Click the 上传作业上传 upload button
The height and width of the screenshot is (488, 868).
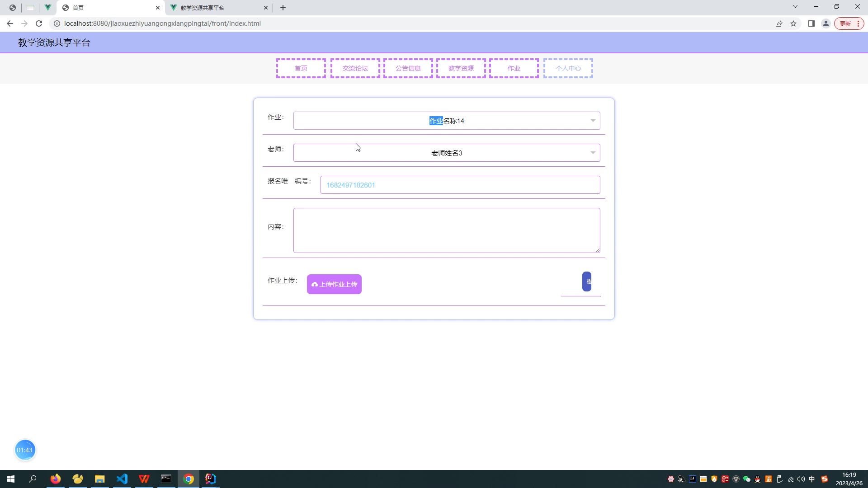(x=334, y=284)
